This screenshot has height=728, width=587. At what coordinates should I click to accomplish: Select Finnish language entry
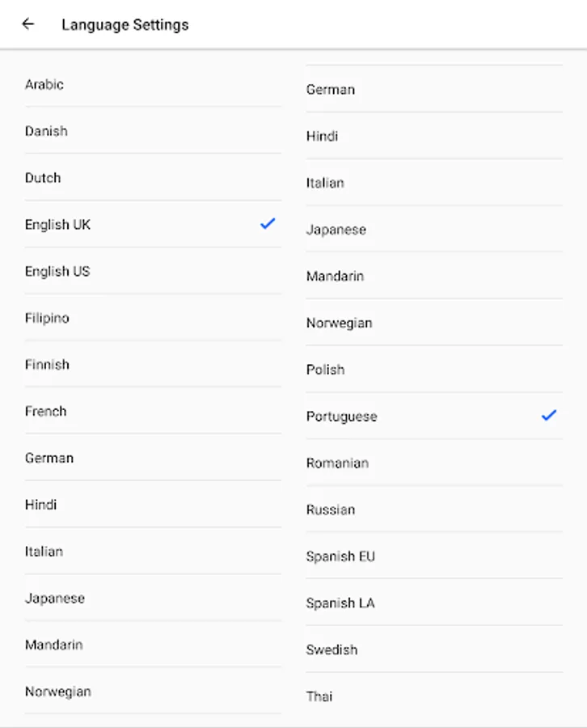(47, 365)
